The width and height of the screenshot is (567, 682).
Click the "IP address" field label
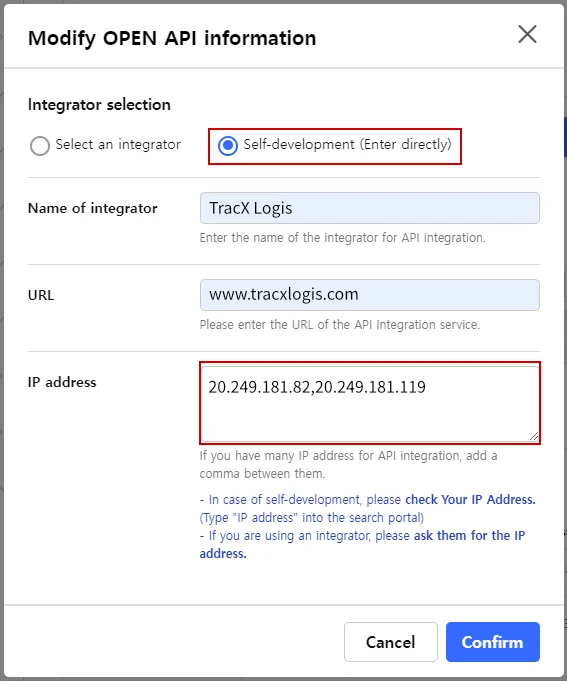pos(62,382)
